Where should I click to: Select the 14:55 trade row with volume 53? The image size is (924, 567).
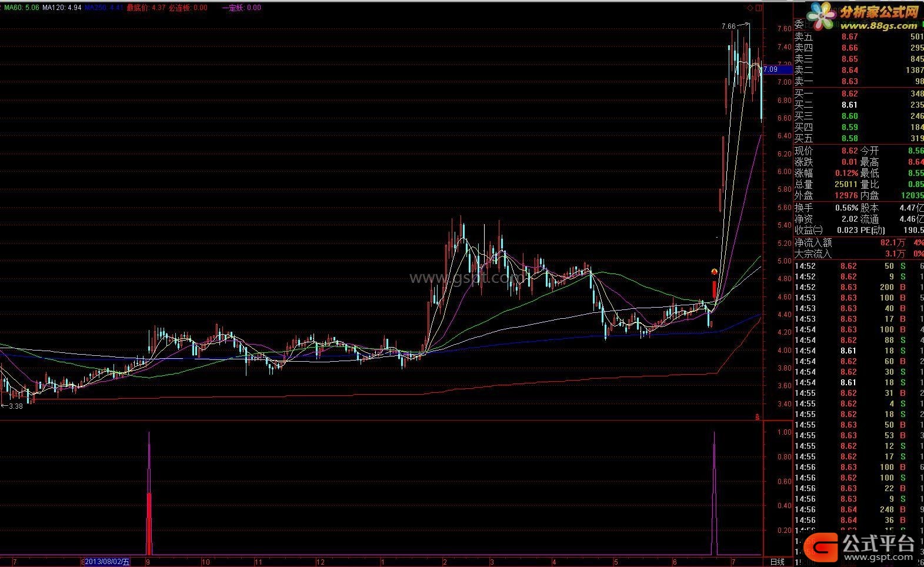(859, 435)
